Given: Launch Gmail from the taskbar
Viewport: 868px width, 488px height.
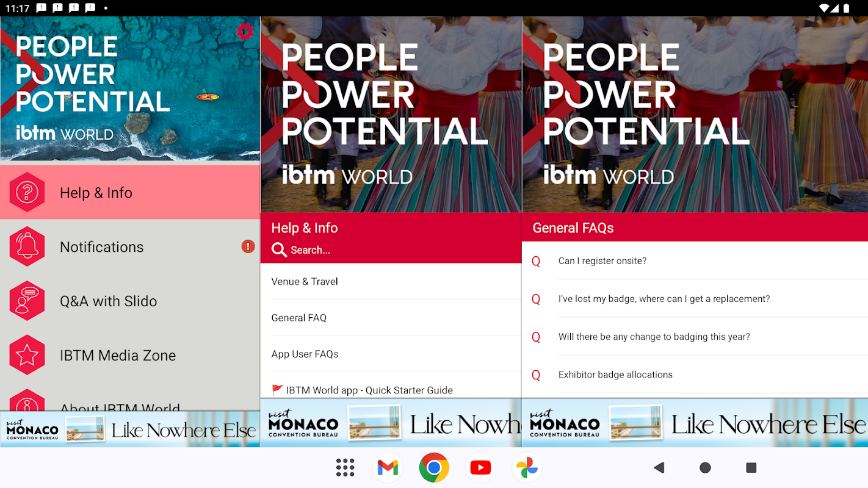Looking at the screenshot, I should click(388, 468).
